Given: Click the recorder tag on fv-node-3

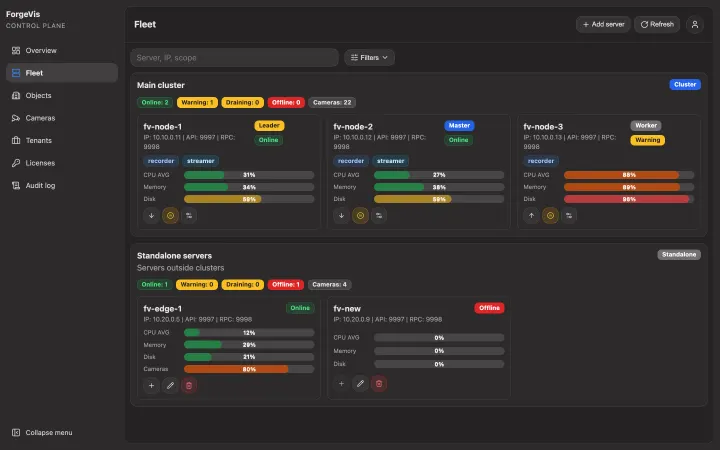Looking at the screenshot, I should click(541, 161).
